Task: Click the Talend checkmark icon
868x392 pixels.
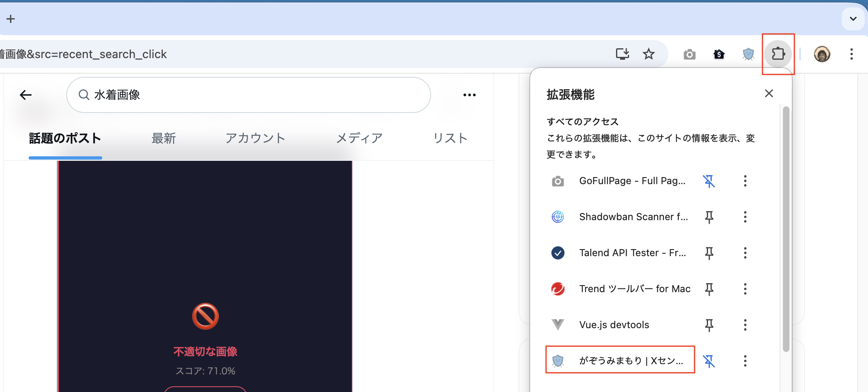Action: tap(558, 253)
